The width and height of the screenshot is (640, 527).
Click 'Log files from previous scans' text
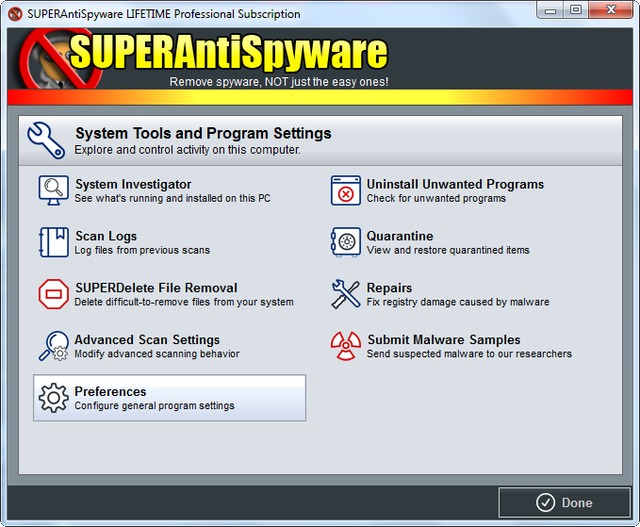pos(142,250)
